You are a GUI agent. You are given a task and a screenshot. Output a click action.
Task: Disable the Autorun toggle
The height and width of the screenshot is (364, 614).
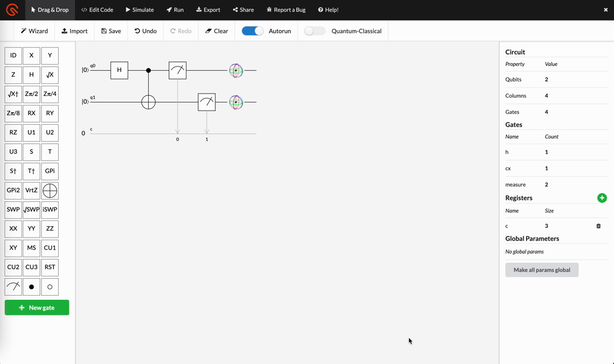point(252,31)
